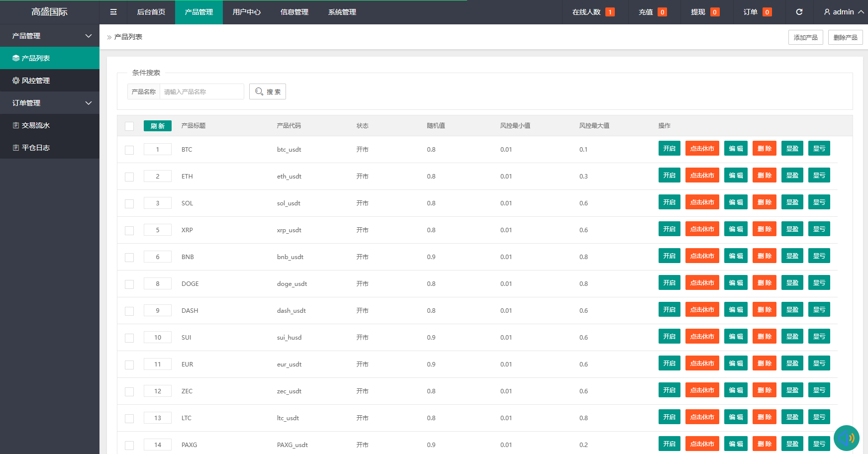This screenshot has height=454, width=868.
Task: Click the 产品名称 search input field
Action: pyautogui.click(x=201, y=91)
